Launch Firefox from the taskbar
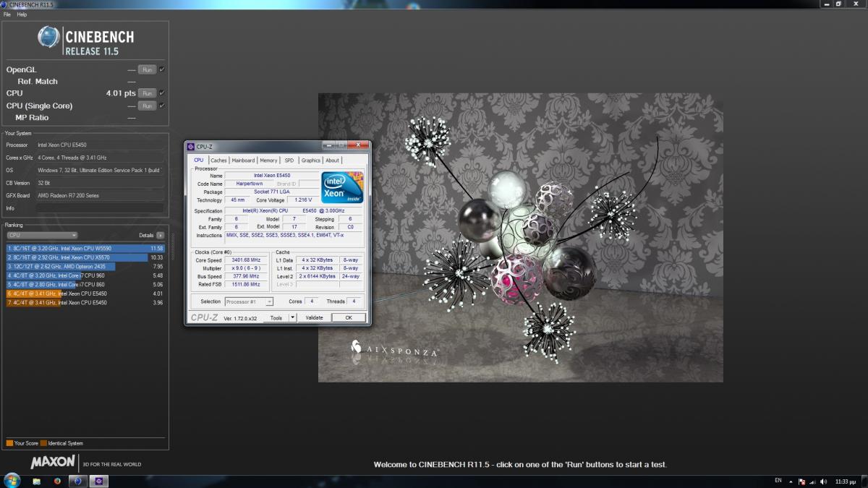Screen dimensions: 868x488 point(58,481)
